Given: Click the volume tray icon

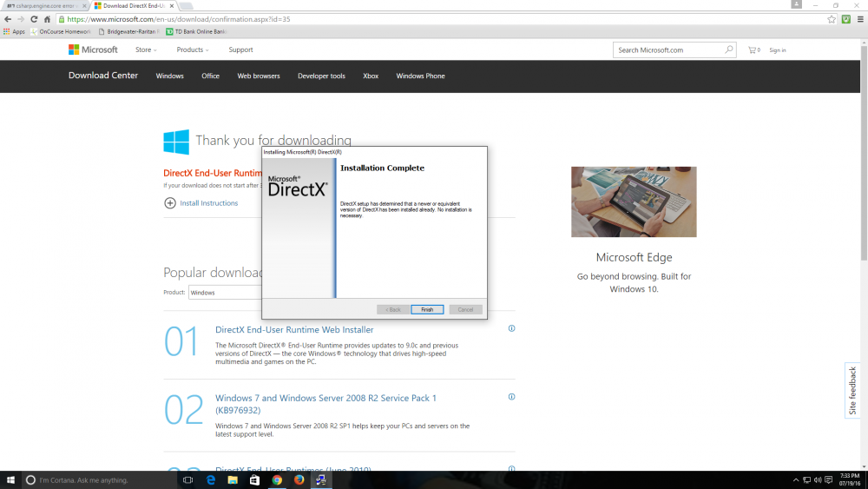Looking at the screenshot, I should click(x=818, y=480).
